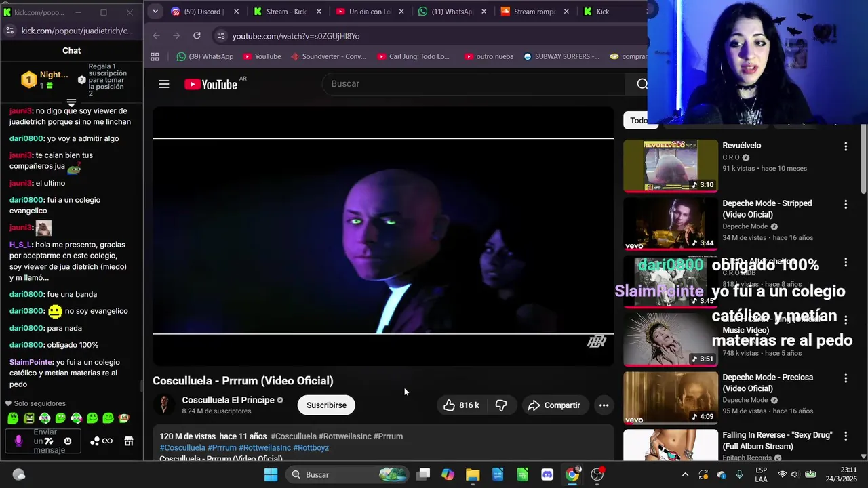Open the more actions ellipsis under video
Viewport: 868px width, 488px height.
point(604,405)
